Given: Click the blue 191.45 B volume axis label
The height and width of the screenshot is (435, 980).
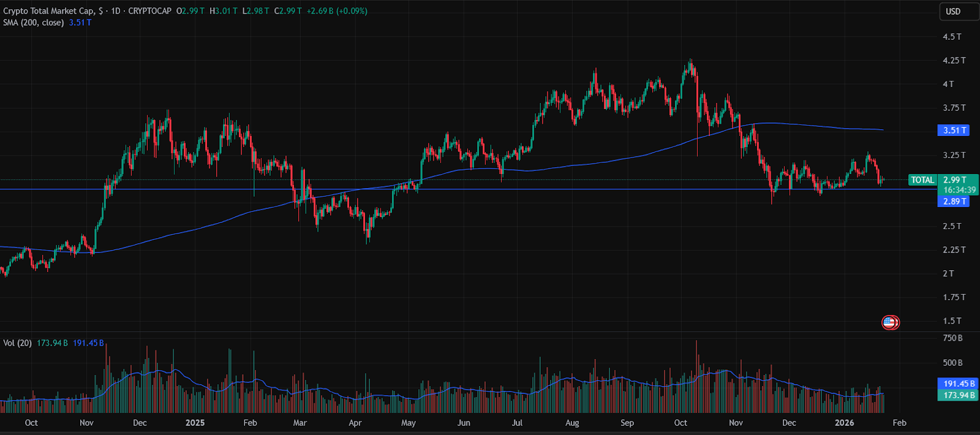Looking at the screenshot, I should coord(959,384).
